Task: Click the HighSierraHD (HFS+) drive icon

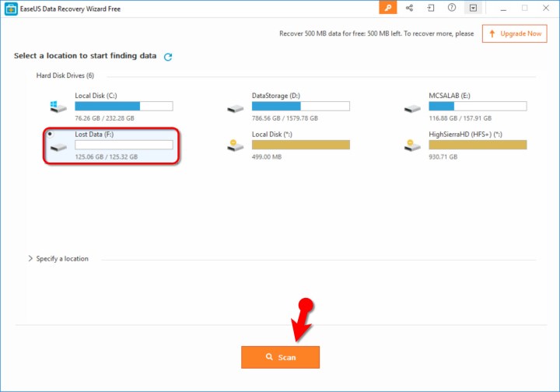Action: (411, 145)
